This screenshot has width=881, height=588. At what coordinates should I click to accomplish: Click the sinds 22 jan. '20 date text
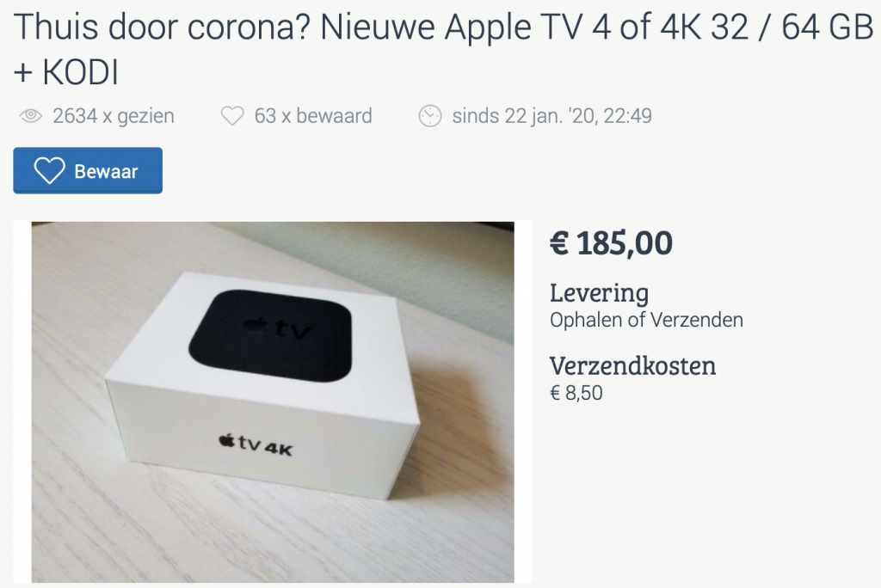coord(551,116)
